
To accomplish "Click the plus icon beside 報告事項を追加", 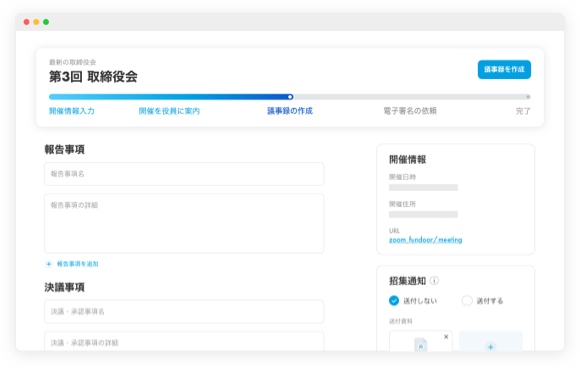I will (x=49, y=264).
